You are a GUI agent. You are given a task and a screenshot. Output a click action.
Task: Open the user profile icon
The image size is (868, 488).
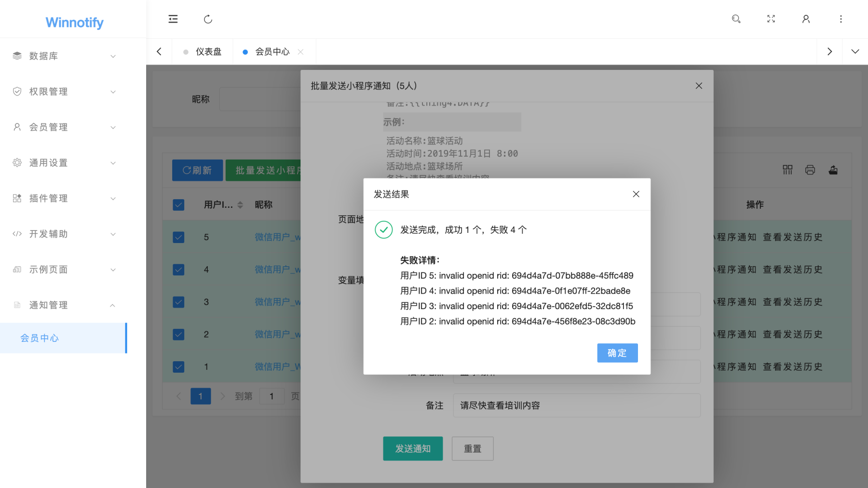[x=806, y=19]
